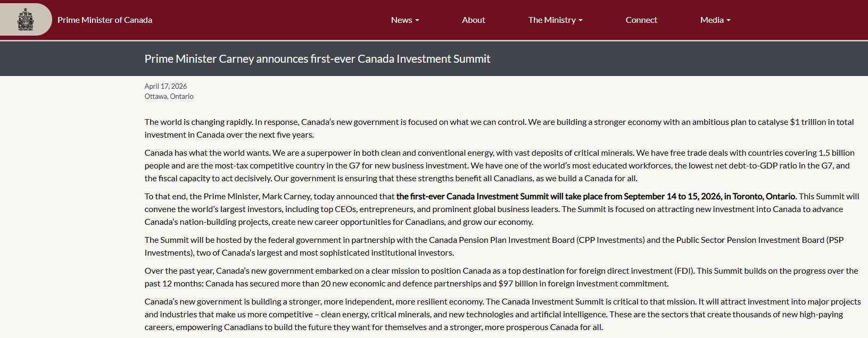
Task: Click the caret arrow beside News
Action: [x=417, y=21]
